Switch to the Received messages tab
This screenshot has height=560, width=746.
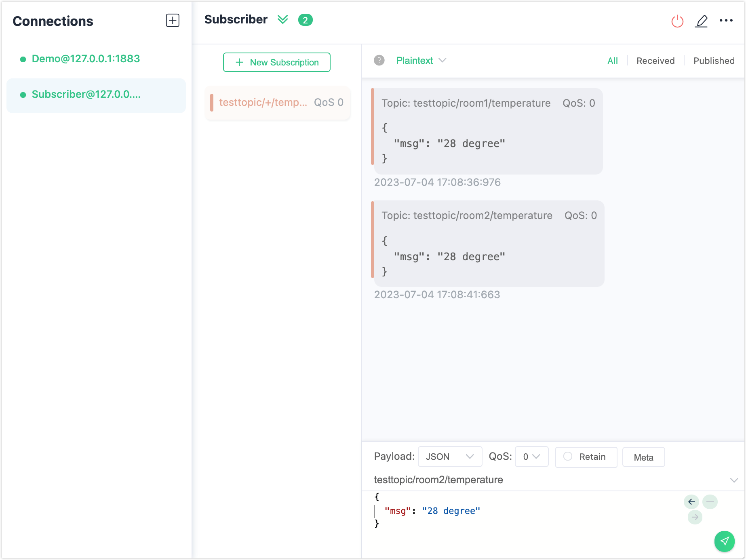655,61
